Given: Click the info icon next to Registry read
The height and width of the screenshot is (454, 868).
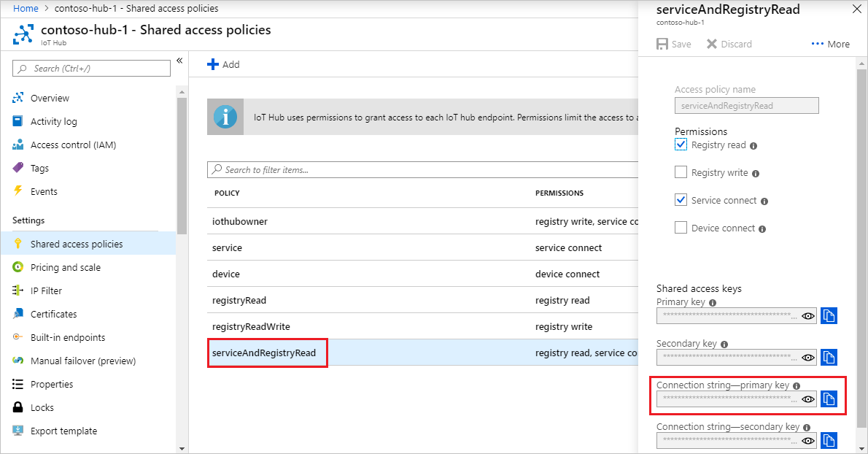Looking at the screenshot, I should click(x=753, y=145).
